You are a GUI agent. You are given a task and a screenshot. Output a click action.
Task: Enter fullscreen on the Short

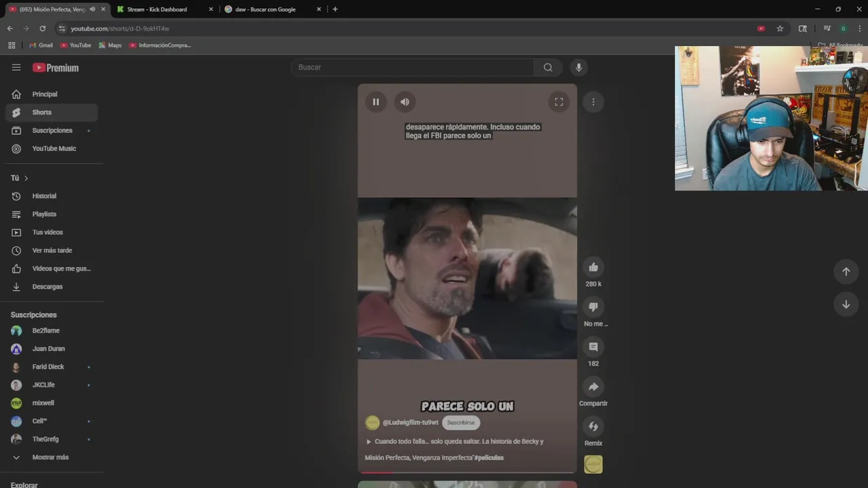559,102
